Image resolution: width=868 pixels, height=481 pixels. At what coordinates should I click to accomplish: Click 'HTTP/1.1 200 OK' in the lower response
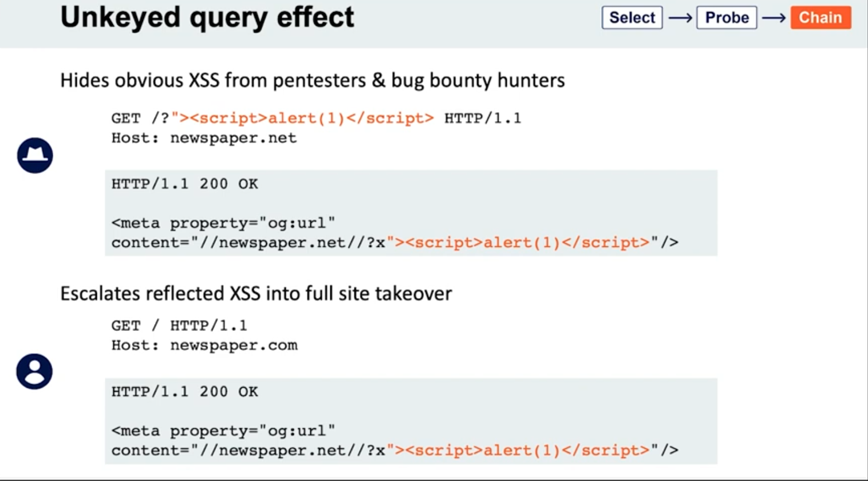click(184, 392)
